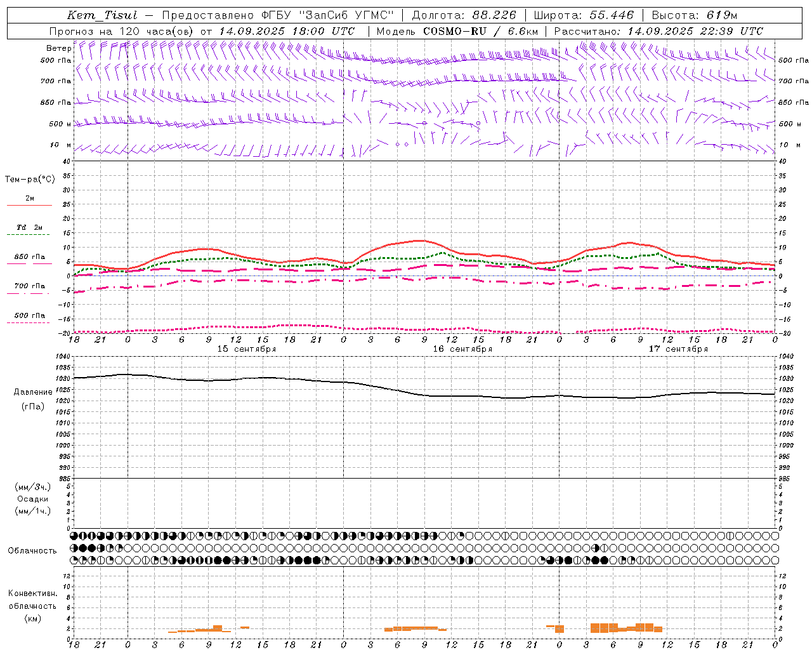Click the station name Kem_Tisul

click(x=102, y=15)
